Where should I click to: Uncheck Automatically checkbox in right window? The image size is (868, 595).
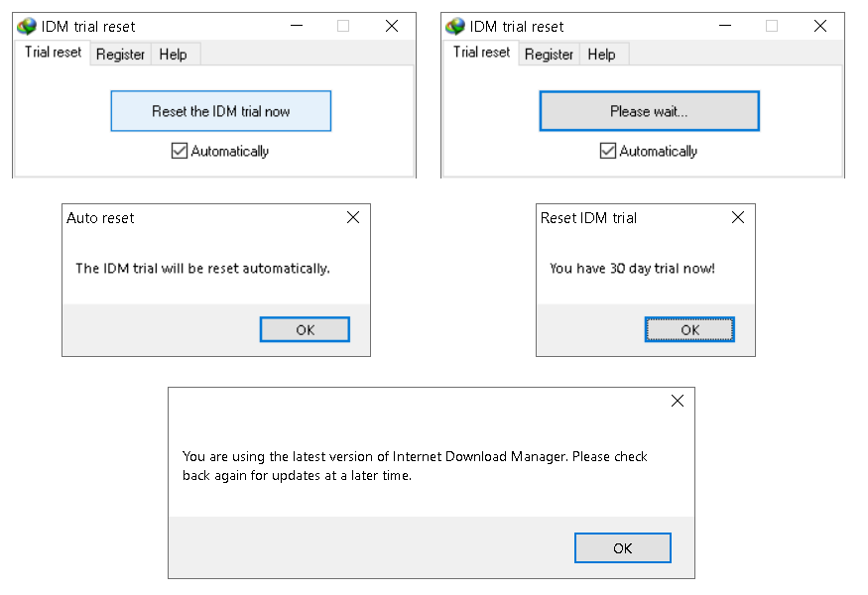(x=608, y=151)
